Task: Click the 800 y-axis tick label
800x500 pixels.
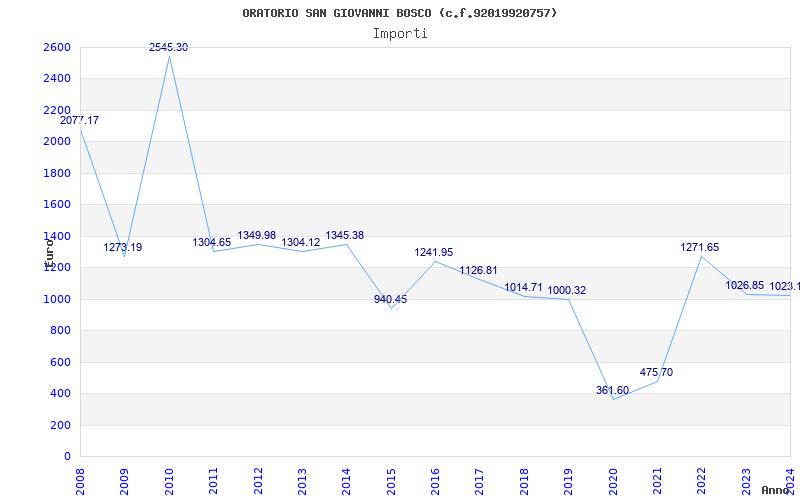Action: tap(60, 331)
